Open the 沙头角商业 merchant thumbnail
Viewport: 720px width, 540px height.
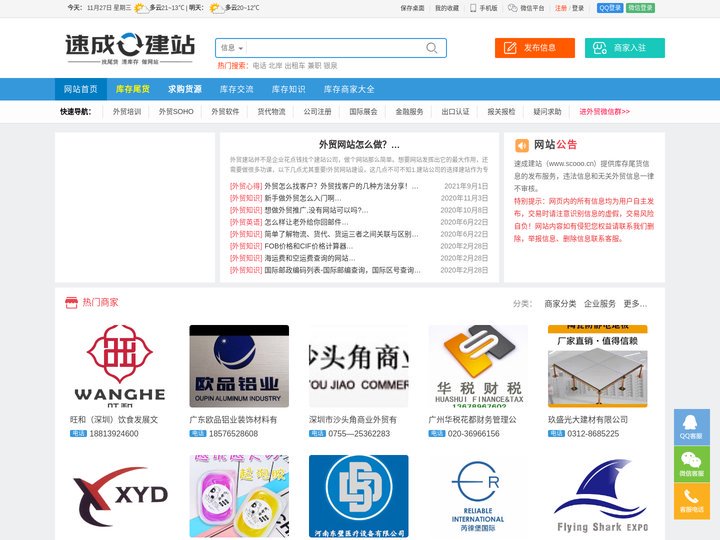click(x=359, y=366)
